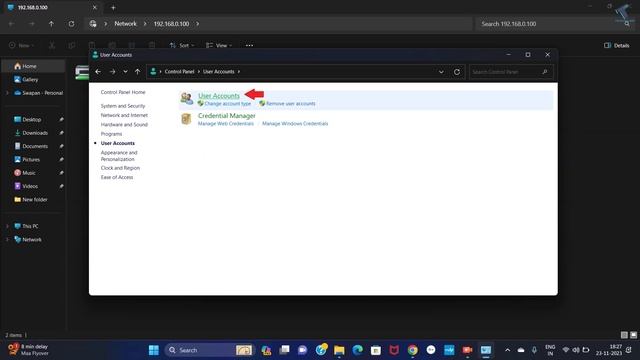Open View dropdown in File Explorer
This screenshot has height=360, width=640.
click(x=219, y=45)
